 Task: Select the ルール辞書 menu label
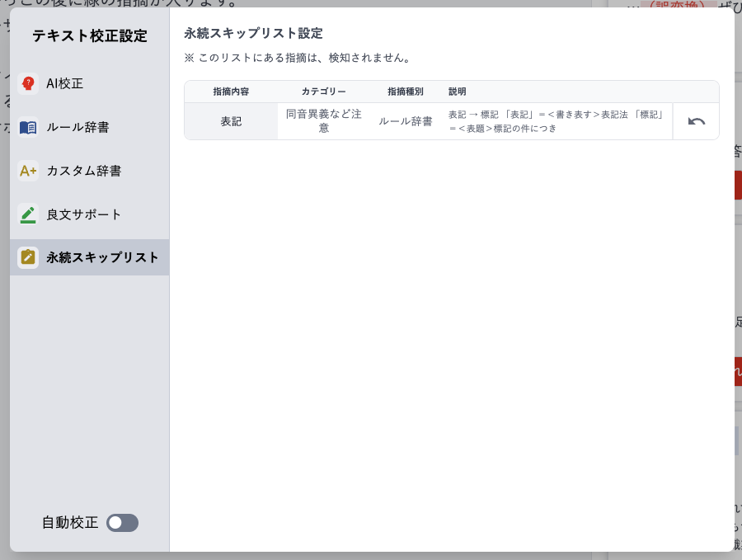pos(77,127)
